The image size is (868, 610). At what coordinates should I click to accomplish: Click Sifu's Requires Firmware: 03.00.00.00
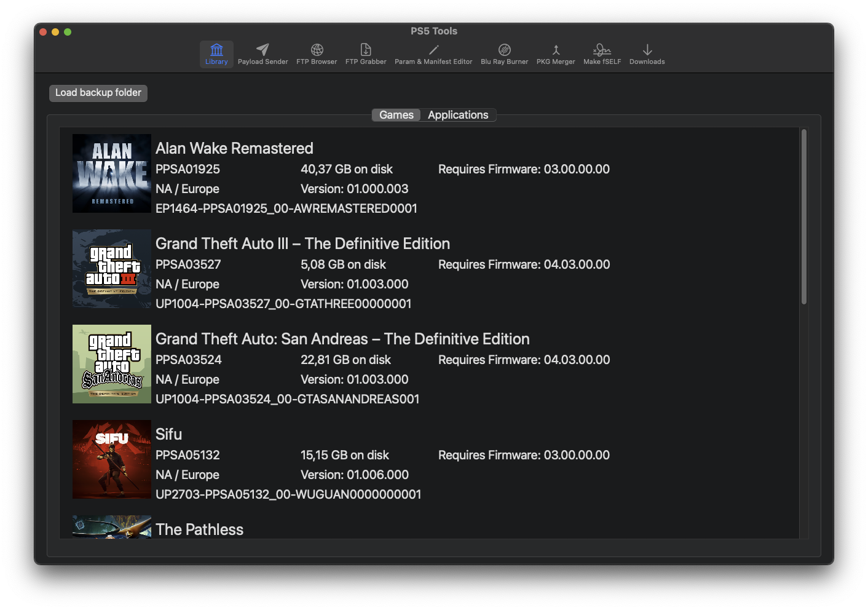(x=524, y=455)
